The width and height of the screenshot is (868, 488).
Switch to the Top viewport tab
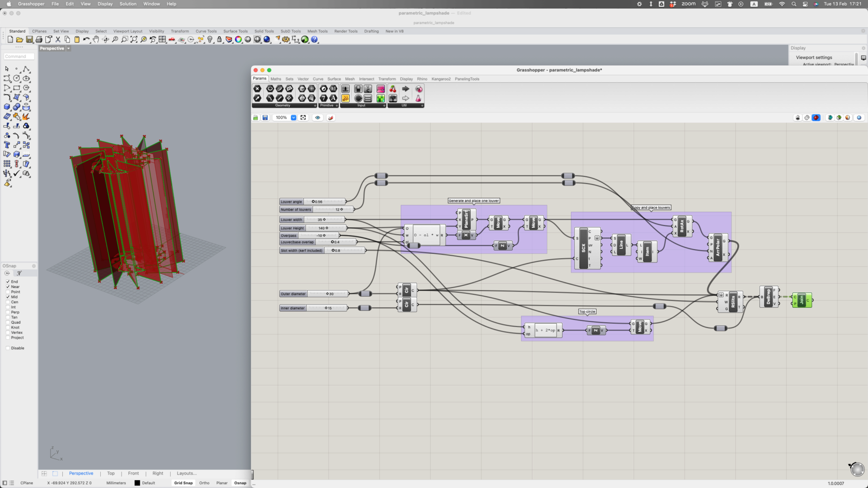pyautogui.click(x=111, y=473)
